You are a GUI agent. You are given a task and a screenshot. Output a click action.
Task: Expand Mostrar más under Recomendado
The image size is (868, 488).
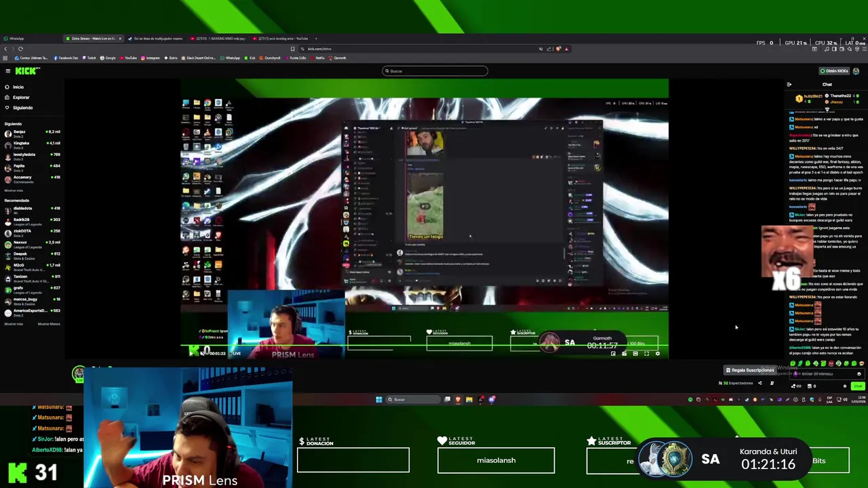[x=14, y=324]
